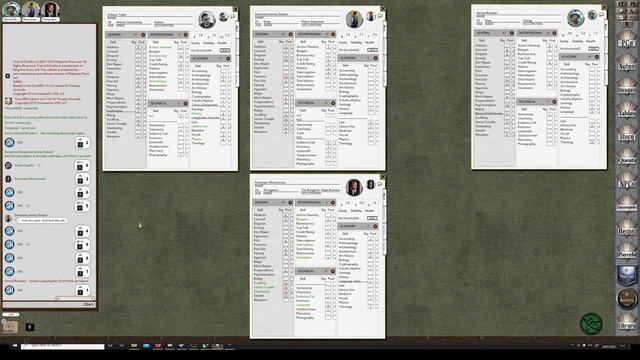Viewport: 640px width, 360px height.
Task: Collapse TECHNICAL section on the Author's sheet
Action: [185, 104]
